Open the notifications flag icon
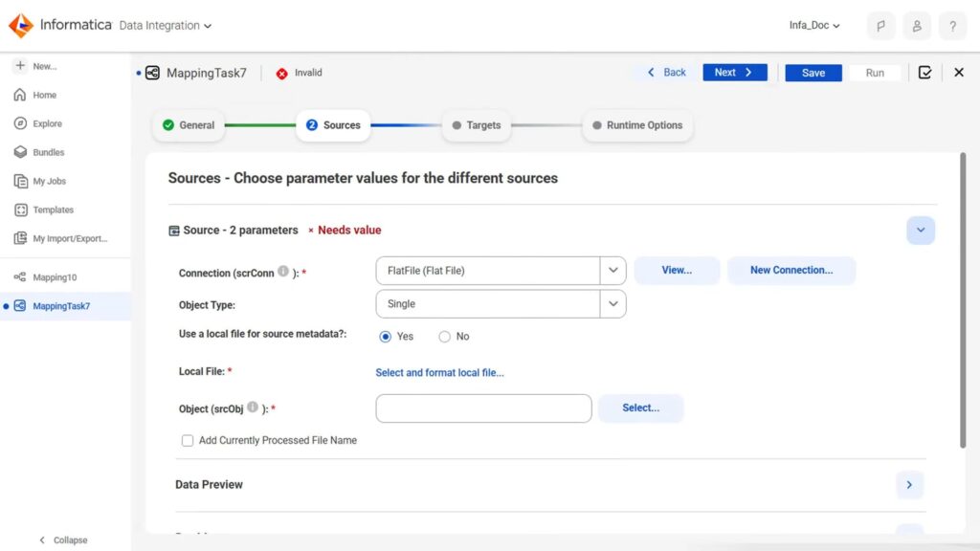 [880, 26]
